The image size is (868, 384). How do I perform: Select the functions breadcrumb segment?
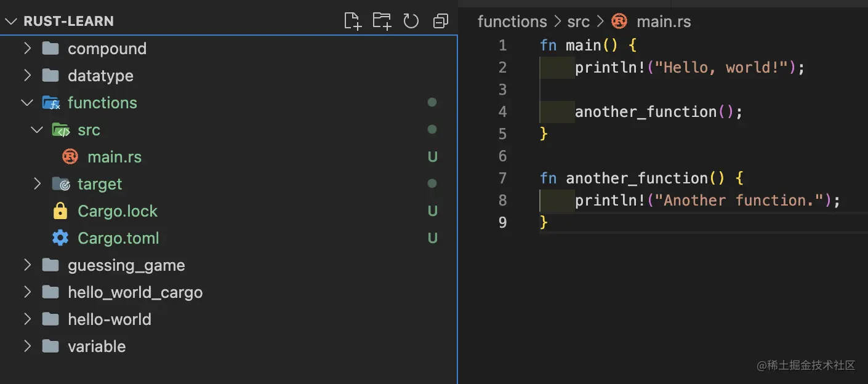click(x=512, y=22)
